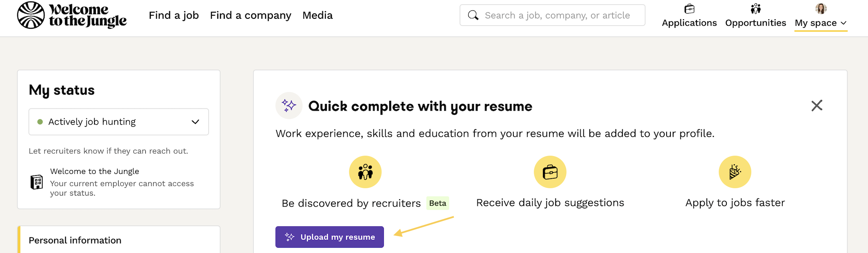Click the yellow party popper icon
868x253 pixels.
click(735, 172)
